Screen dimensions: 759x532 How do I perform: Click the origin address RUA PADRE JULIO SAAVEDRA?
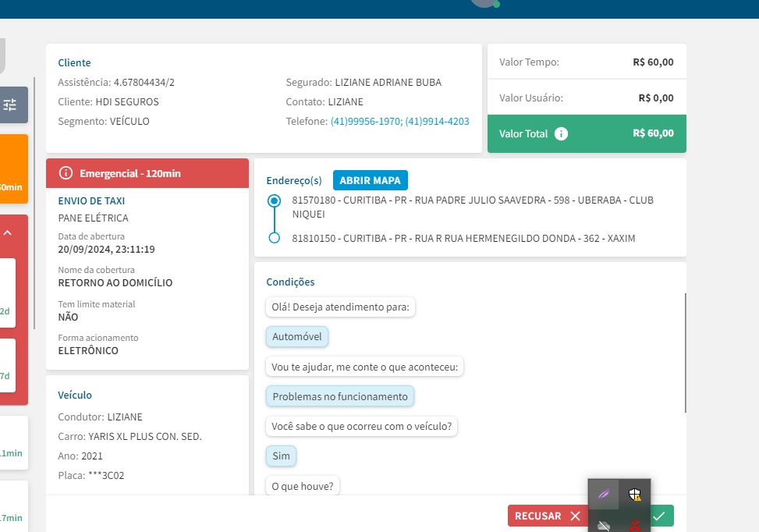[473, 207]
